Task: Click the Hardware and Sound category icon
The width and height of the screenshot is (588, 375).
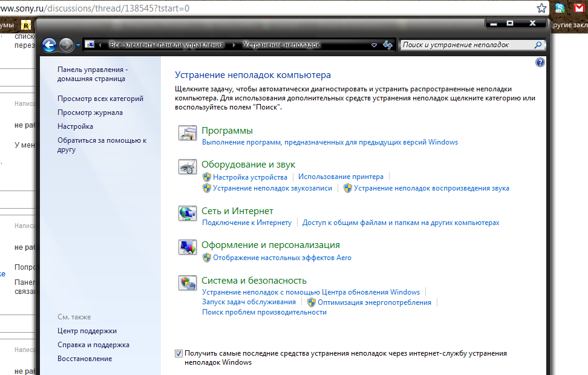Action: pyautogui.click(x=188, y=168)
